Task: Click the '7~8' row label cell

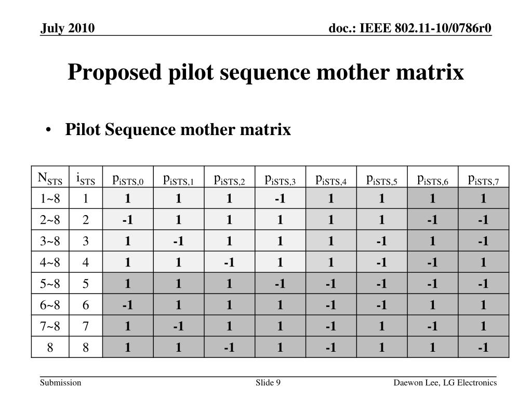Action: click(50, 326)
